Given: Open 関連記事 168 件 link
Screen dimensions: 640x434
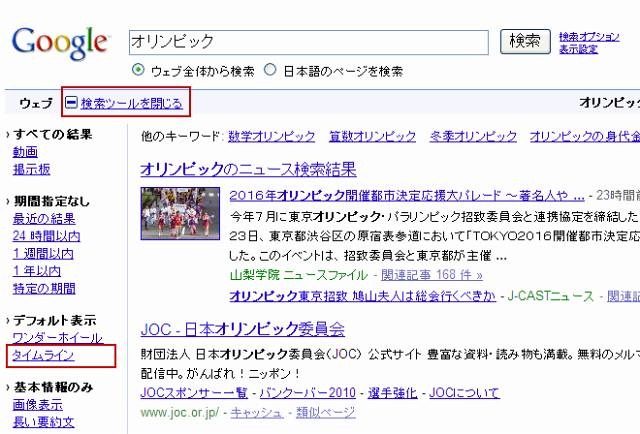Looking at the screenshot, I should tap(432, 275).
